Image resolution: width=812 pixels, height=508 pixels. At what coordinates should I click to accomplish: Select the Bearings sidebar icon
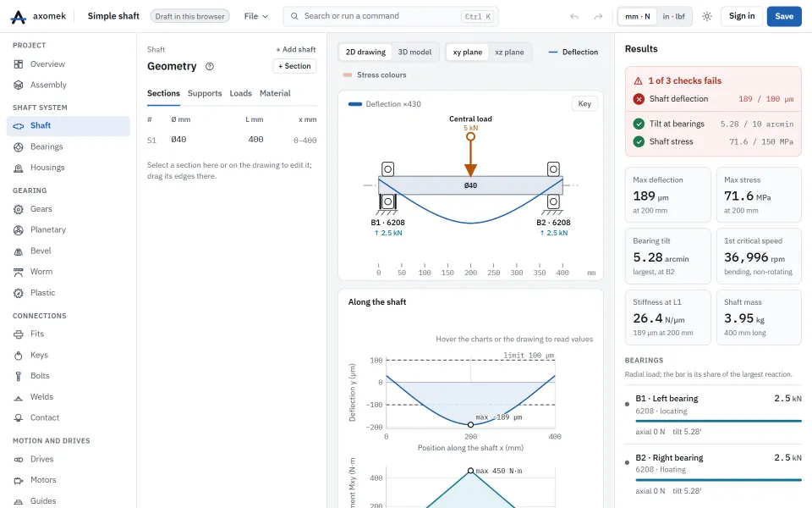tap(18, 146)
